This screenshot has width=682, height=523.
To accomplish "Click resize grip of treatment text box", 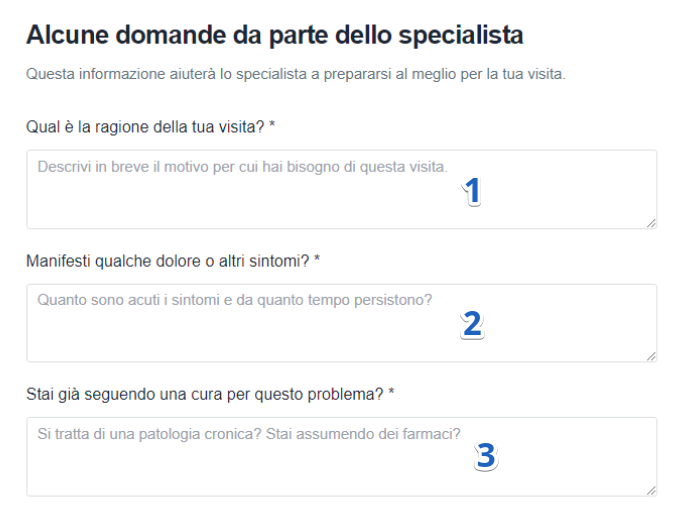I will tap(651, 490).
